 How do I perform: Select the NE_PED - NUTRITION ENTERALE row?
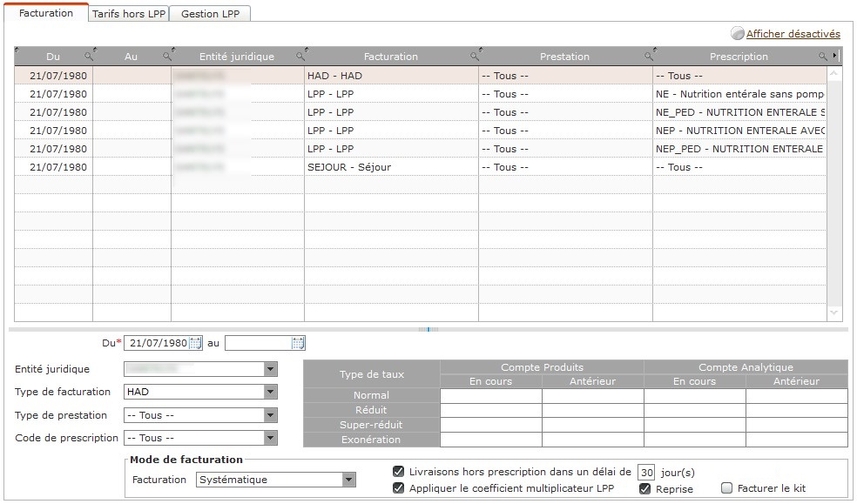[x=421, y=112]
